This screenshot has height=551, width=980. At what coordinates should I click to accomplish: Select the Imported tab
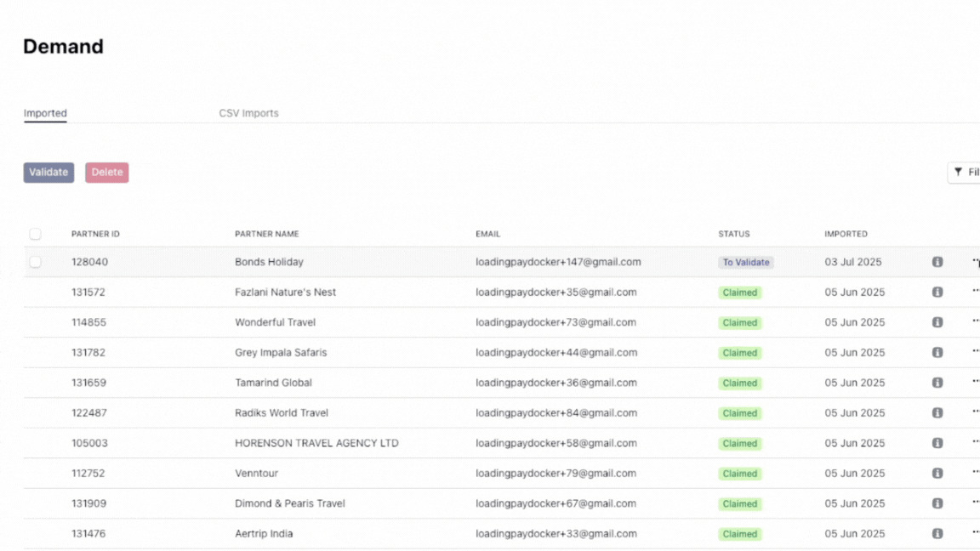click(45, 113)
